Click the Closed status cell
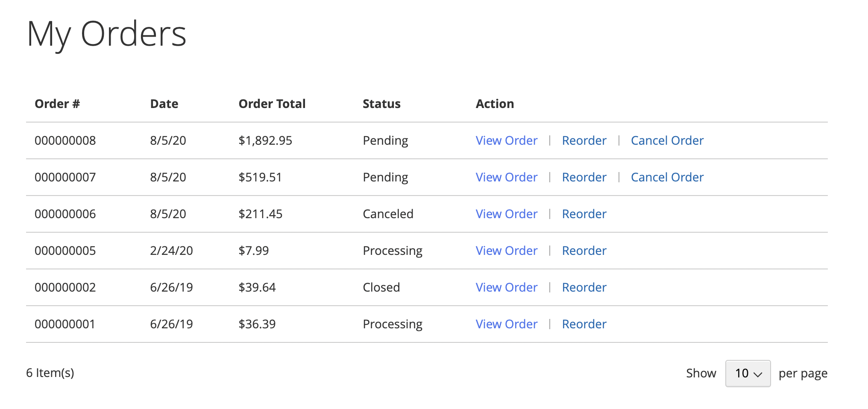This screenshot has width=868, height=409. 381,287
